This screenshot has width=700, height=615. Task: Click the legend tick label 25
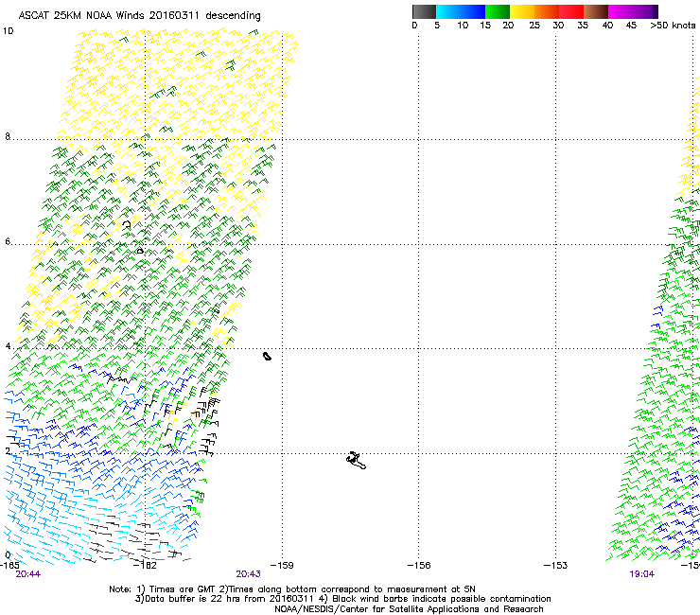pos(534,26)
